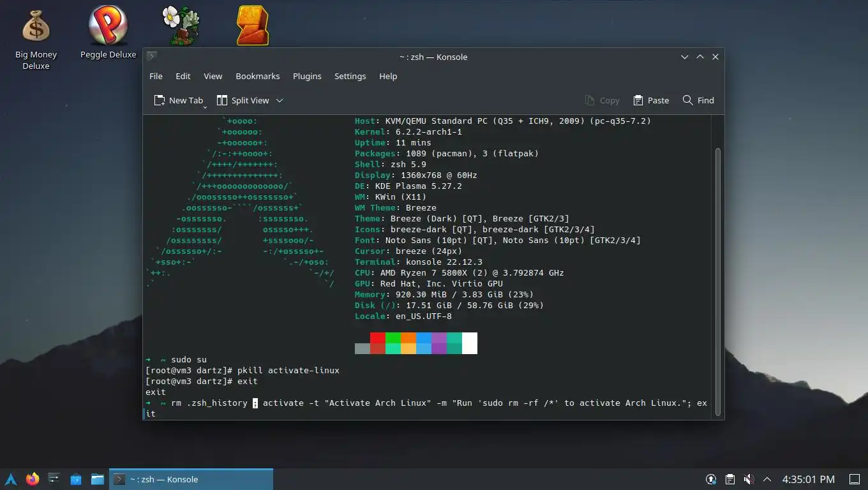The image size is (868, 490).
Task: Click 'GPU: Red Hat, Inc. Virtio GPU' line
Action: [429, 283]
